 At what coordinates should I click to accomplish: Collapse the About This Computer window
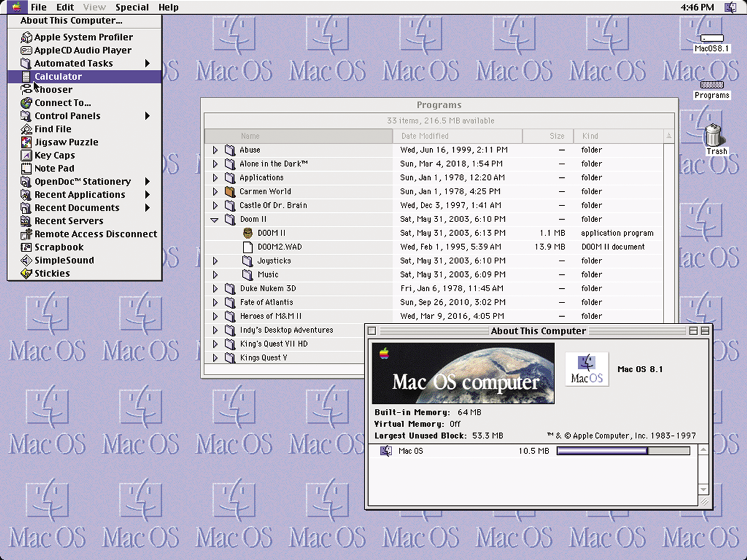pos(705,331)
